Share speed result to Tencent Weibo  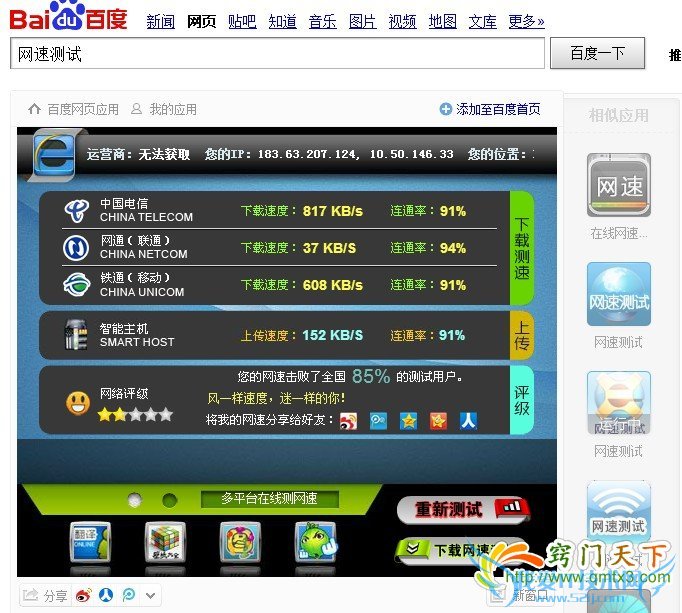378,421
